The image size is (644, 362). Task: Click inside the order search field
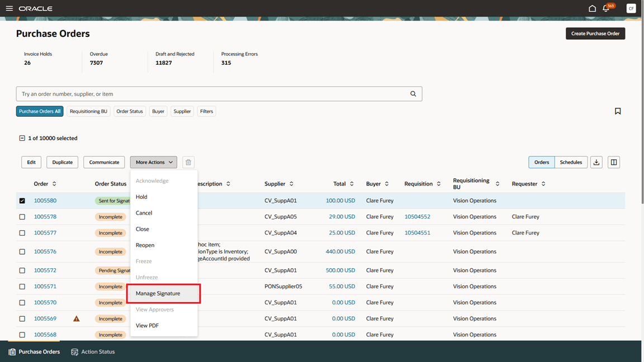(x=168, y=93)
